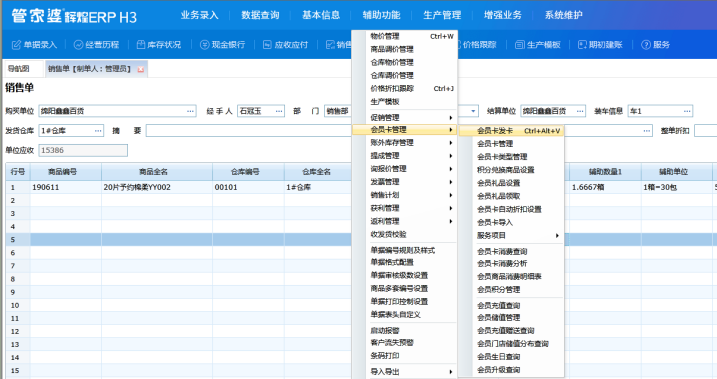
Task: Open the 期初建账 toolbar icon
Action: pos(582,45)
